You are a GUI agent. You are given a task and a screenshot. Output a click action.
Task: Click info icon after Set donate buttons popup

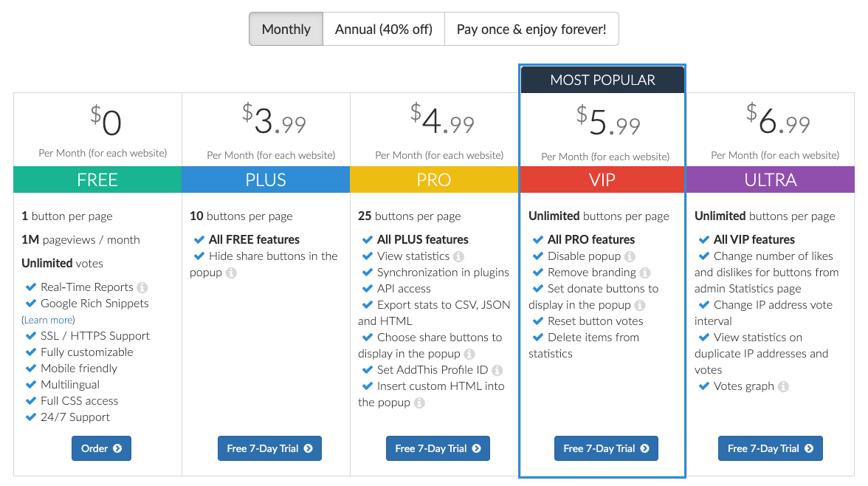639,305
